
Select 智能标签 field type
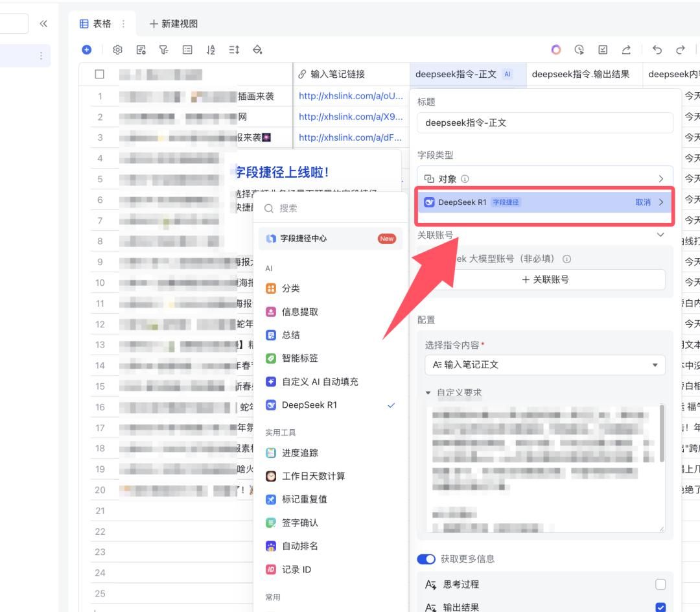click(331, 358)
